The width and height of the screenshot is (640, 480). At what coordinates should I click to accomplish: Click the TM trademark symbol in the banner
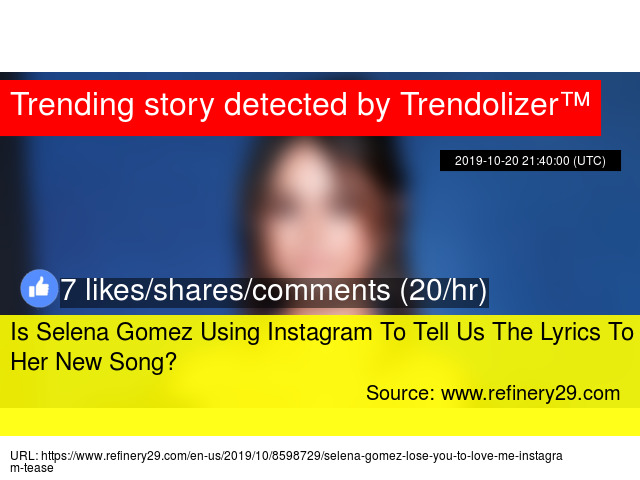tap(574, 99)
